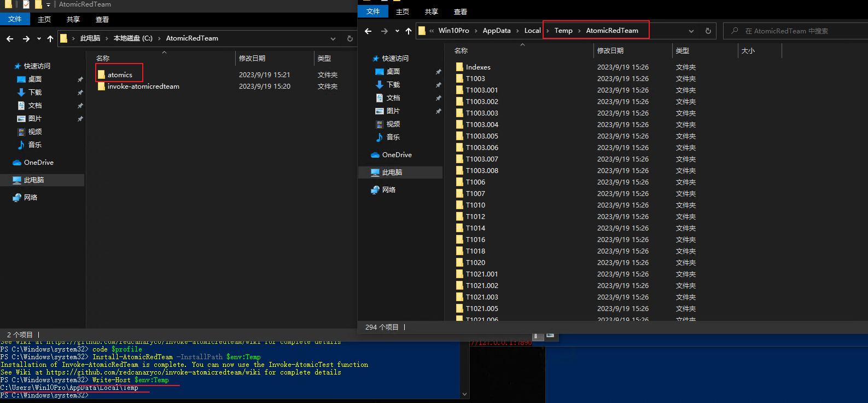Go back in right Temp window
Viewport: 868px width, 403px height.
(x=368, y=31)
